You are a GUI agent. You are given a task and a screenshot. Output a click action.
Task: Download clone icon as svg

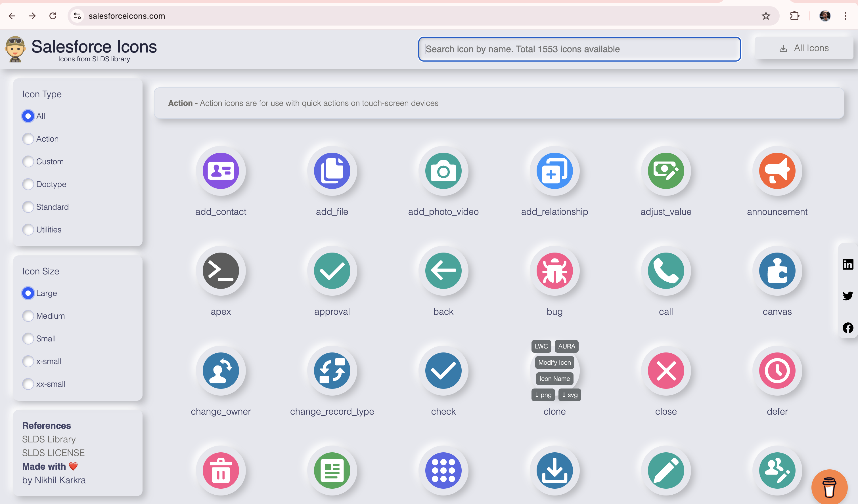click(x=569, y=395)
